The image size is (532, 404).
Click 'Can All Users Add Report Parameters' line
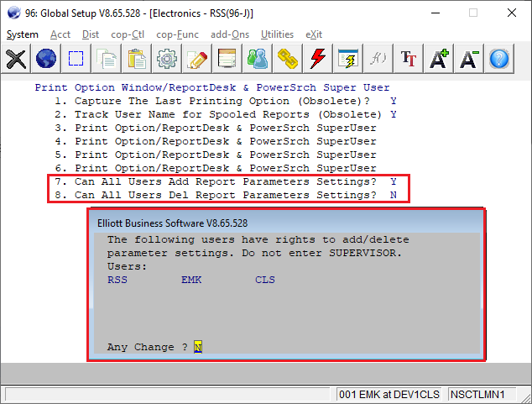tap(216, 181)
